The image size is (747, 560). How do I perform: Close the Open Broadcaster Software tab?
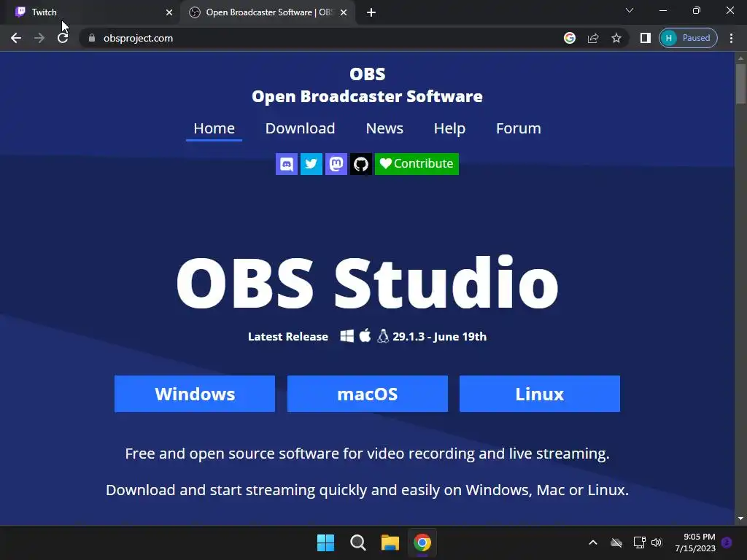[344, 12]
